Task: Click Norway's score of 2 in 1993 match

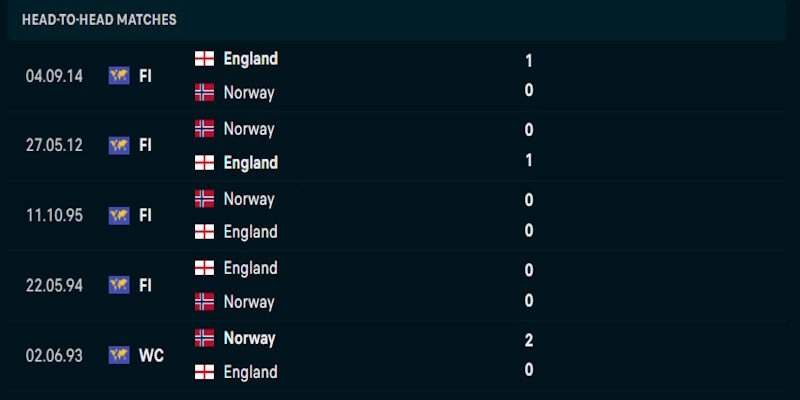Action: click(x=529, y=340)
